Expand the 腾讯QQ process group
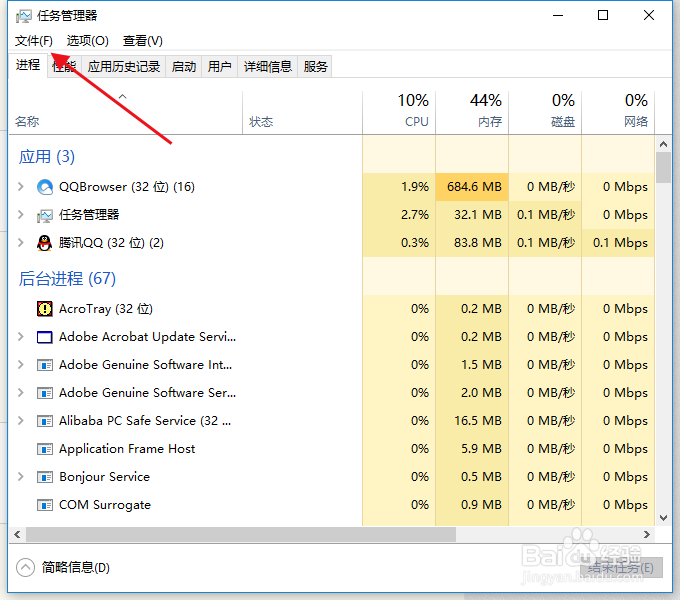Screen dimensions: 680x600 pyautogui.click(x=20, y=242)
